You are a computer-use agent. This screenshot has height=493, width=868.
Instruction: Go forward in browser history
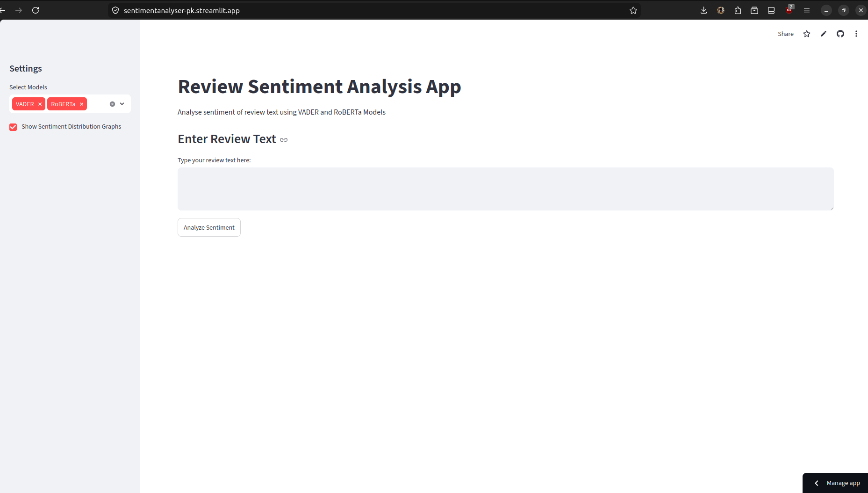click(x=19, y=10)
